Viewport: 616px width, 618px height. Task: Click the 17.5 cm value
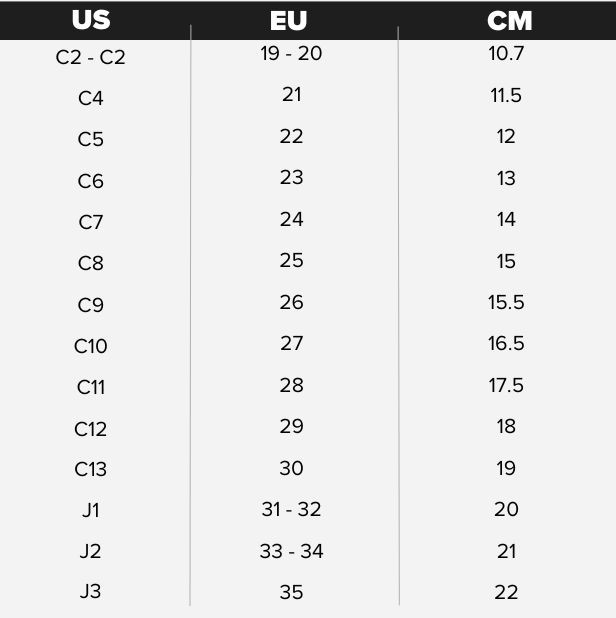coord(506,385)
